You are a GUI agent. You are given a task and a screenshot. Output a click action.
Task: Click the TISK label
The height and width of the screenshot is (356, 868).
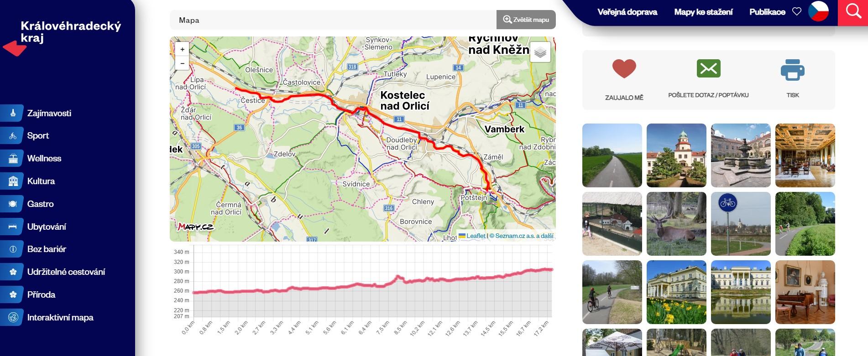pos(793,95)
